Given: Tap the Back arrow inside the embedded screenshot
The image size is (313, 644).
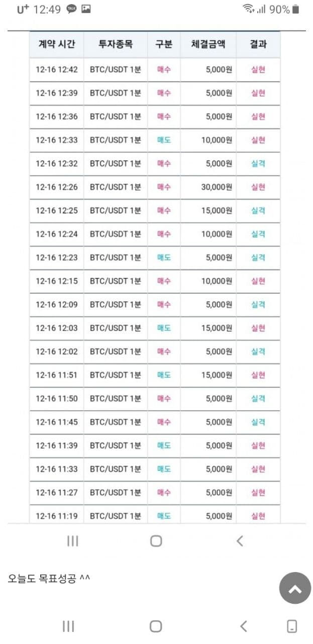Looking at the screenshot, I should pyautogui.click(x=240, y=541).
